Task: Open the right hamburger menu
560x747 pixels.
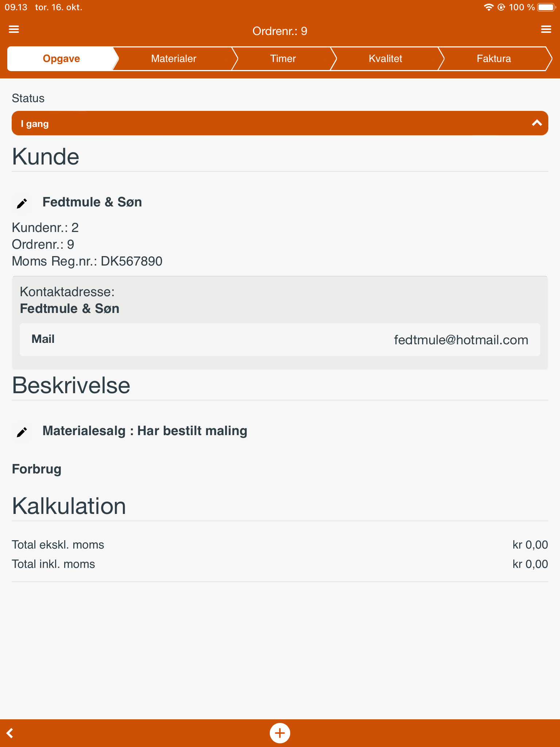Action: pyautogui.click(x=546, y=30)
